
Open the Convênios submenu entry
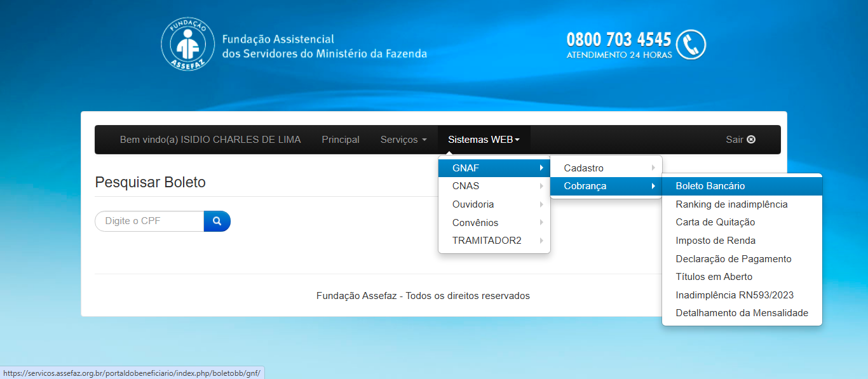(x=494, y=223)
